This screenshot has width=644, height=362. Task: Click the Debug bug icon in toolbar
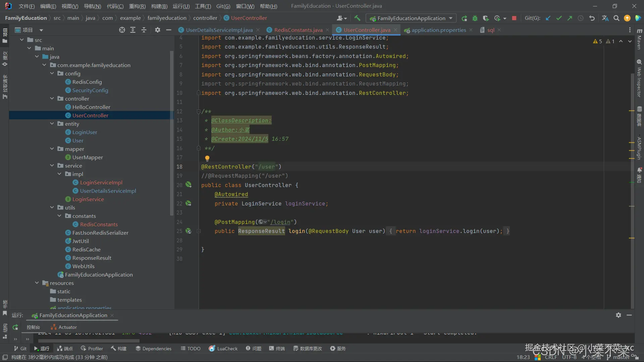click(475, 18)
